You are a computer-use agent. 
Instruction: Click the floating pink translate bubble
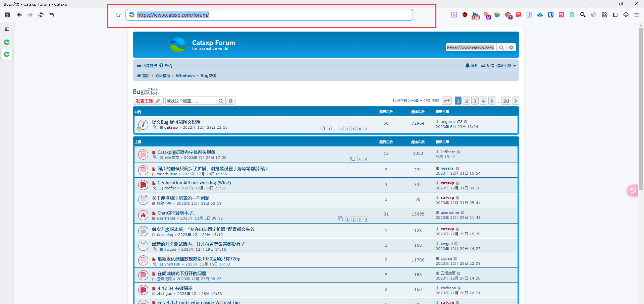click(x=633, y=190)
